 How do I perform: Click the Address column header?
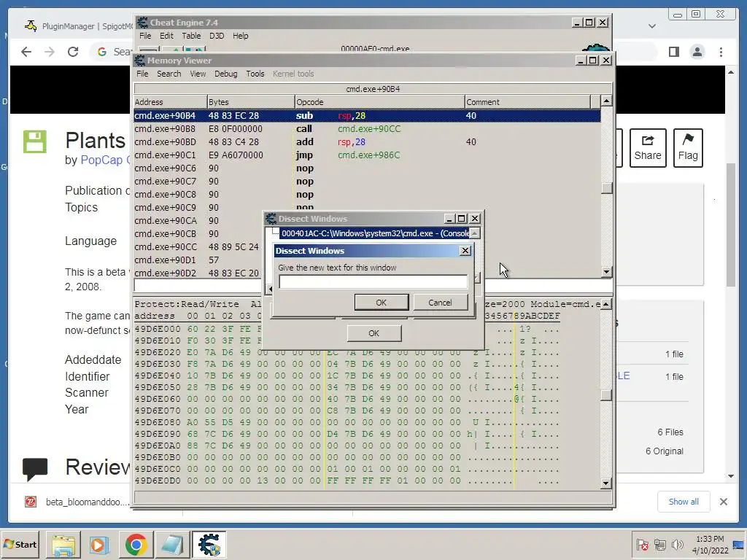170,102
